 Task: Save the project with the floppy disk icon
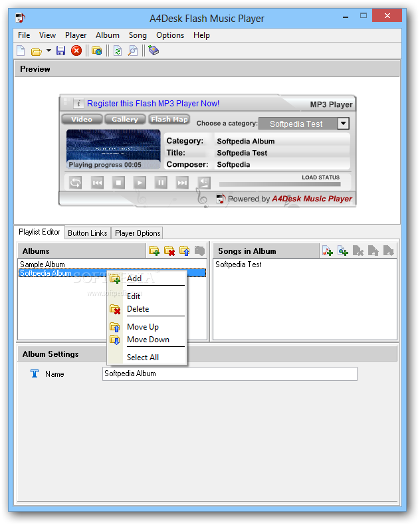[x=60, y=51]
